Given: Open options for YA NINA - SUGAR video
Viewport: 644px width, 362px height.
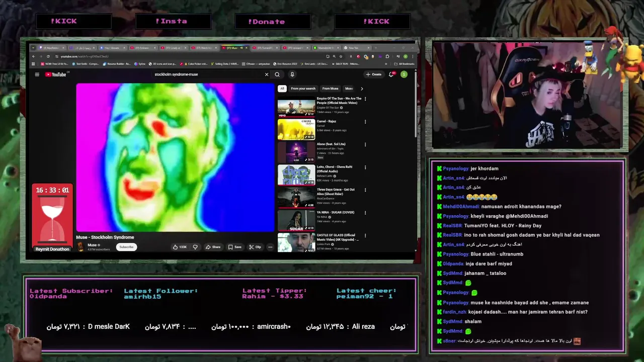Looking at the screenshot, I should pyautogui.click(x=365, y=213).
